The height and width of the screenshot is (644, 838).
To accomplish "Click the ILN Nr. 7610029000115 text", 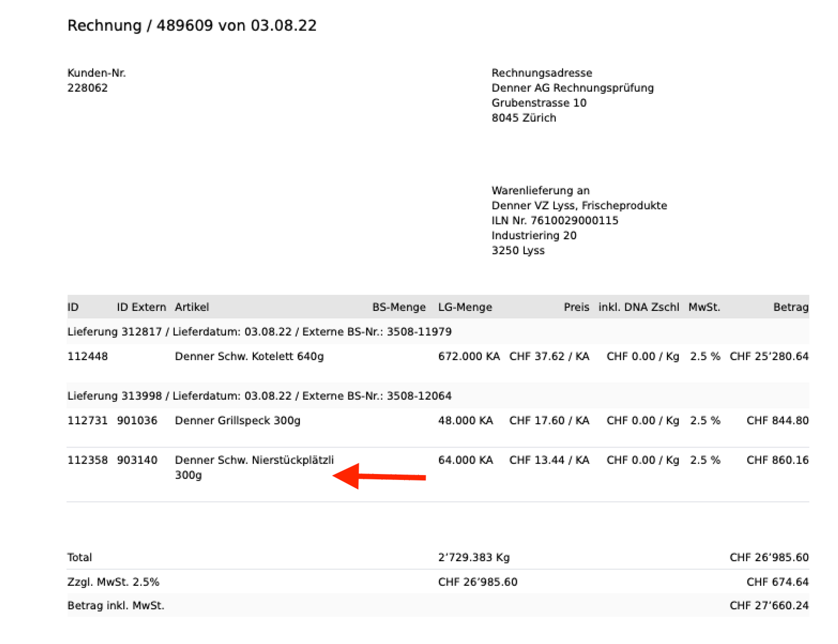I will [x=554, y=221].
